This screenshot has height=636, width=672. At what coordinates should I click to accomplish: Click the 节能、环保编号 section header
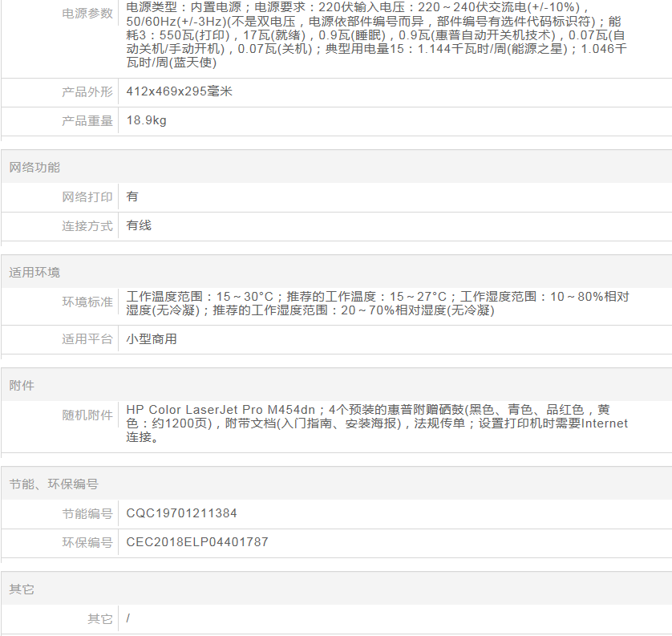[x=54, y=484]
